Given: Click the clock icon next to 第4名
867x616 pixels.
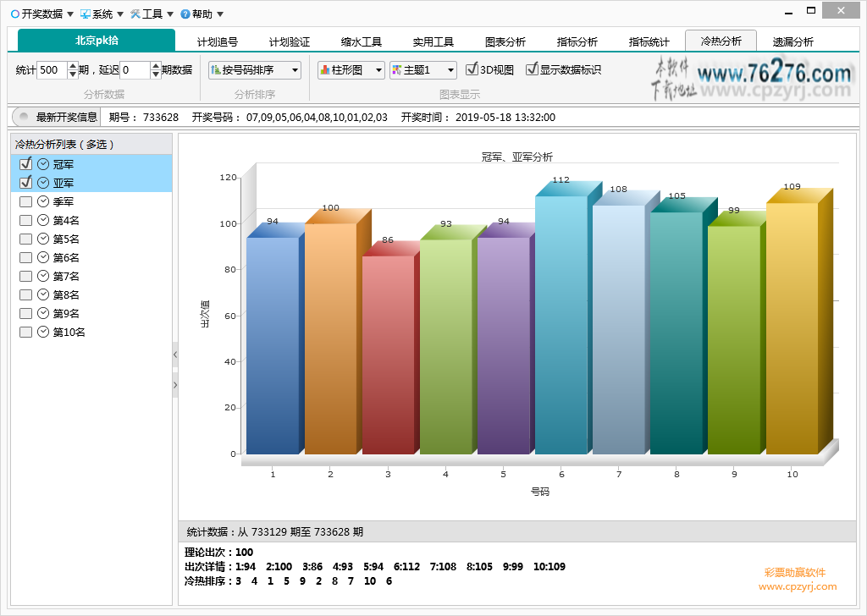Looking at the screenshot, I should [43, 221].
